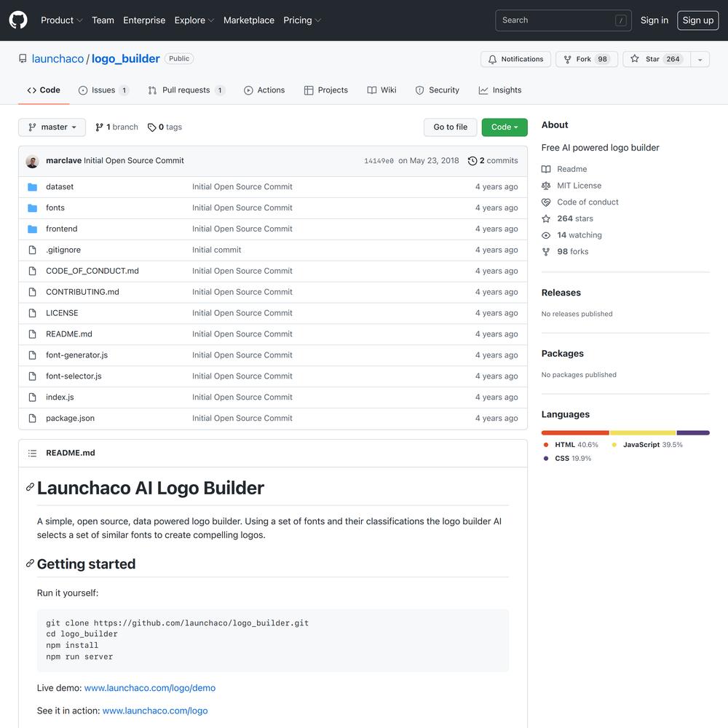Image resolution: width=728 pixels, height=728 pixels.
Task: Click the Go to file button
Action: pos(451,127)
